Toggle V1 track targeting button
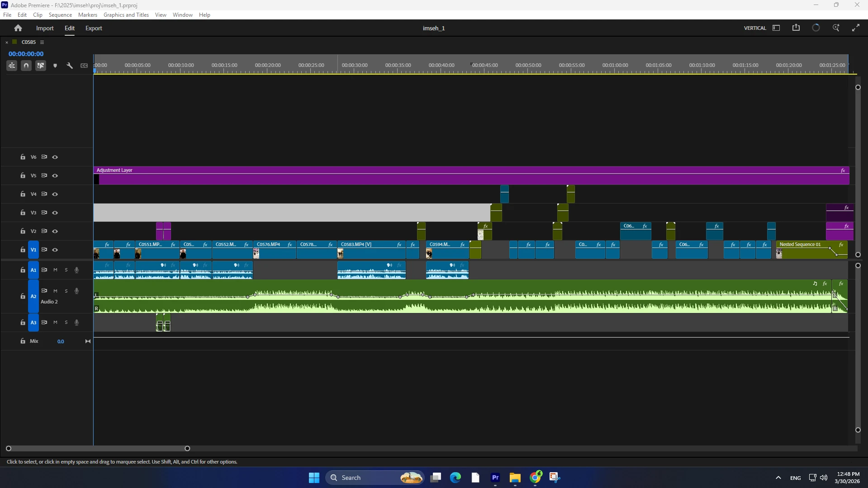 click(x=33, y=250)
